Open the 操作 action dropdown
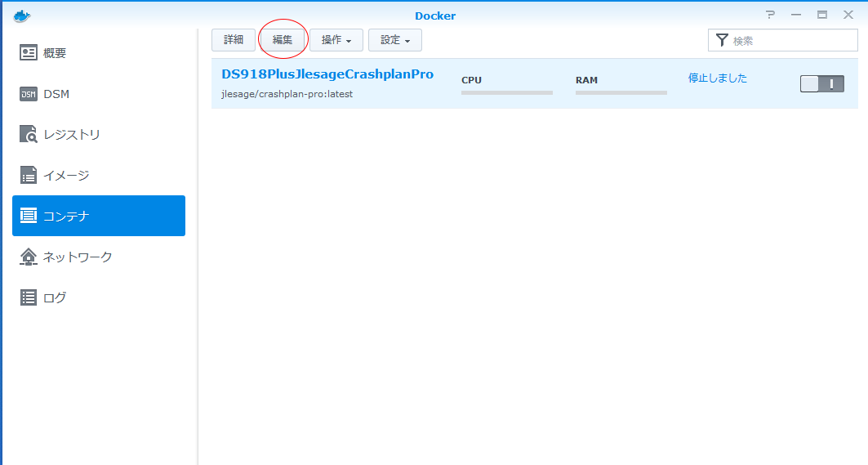The image size is (868, 465). click(336, 40)
